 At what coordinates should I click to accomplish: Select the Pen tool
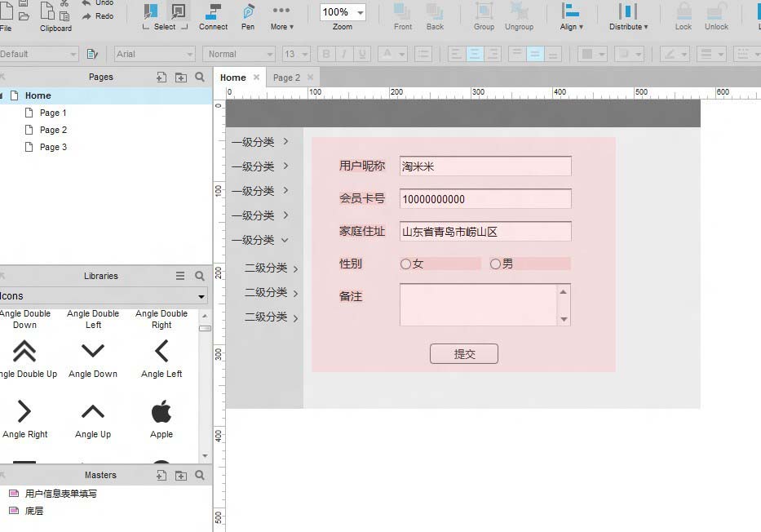pyautogui.click(x=248, y=17)
